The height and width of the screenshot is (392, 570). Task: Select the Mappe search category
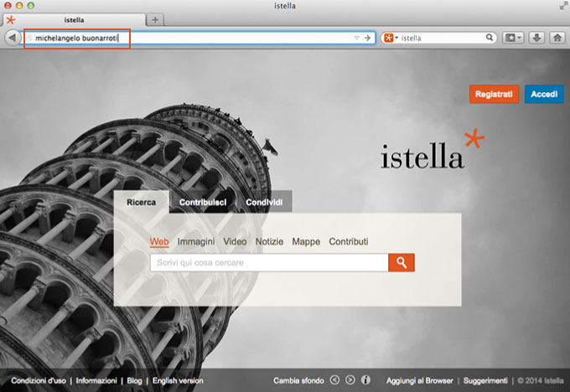(x=306, y=241)
